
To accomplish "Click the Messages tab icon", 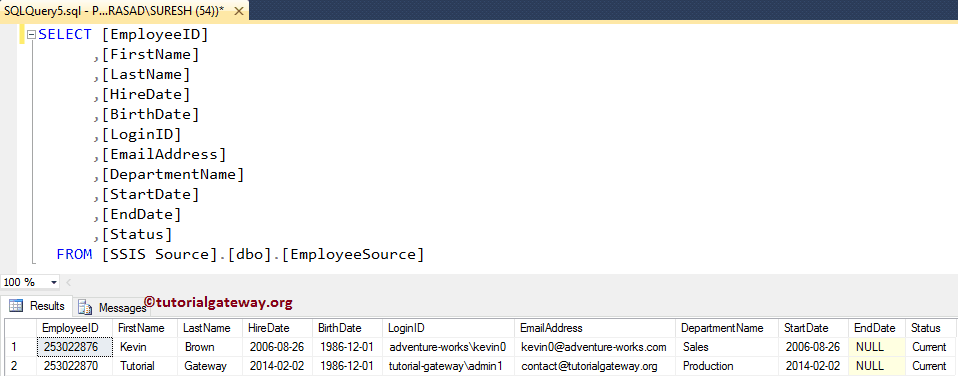I will (x=86, y=308).
